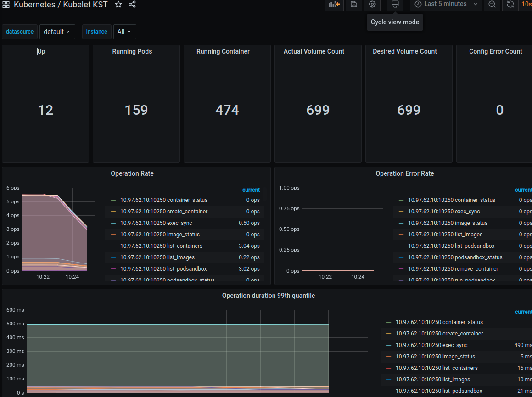Click the Running Pods value 159

tap(136, 110)
